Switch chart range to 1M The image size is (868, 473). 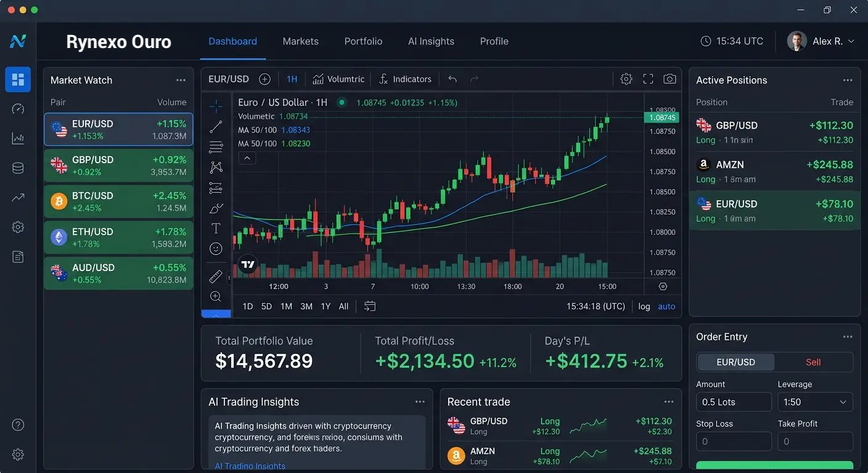[x=286, y=306]
